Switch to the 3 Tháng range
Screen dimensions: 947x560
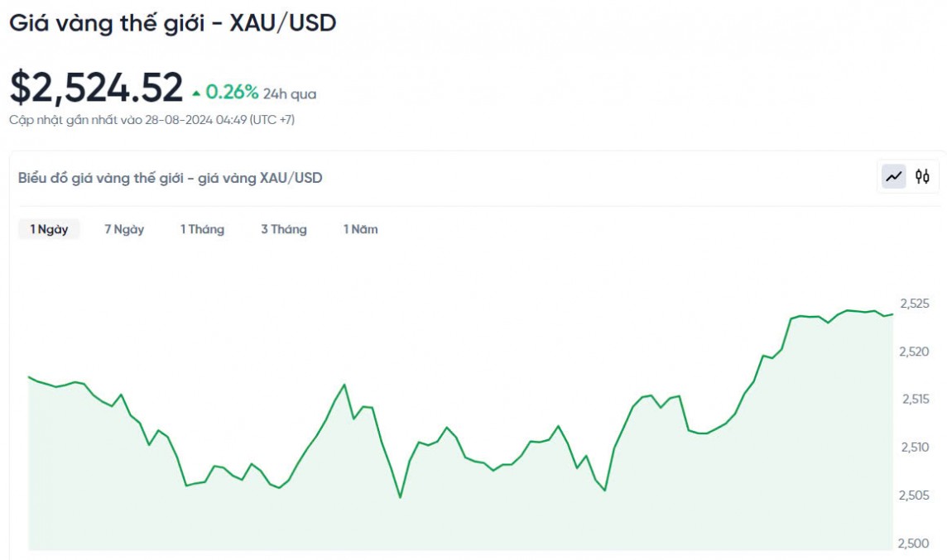(284, 229)
